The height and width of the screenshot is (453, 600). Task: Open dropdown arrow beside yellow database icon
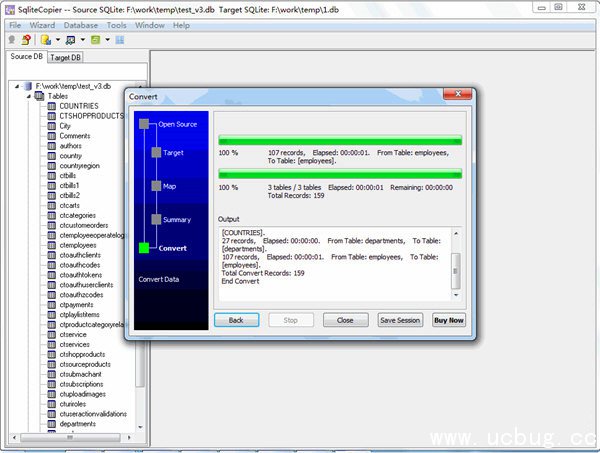pos(57,40)
